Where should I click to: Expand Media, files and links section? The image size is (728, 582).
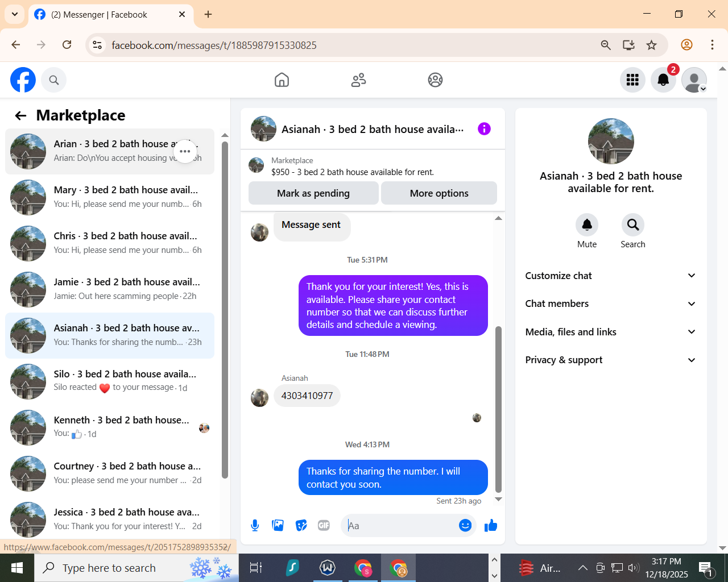[x=610, y=332]
